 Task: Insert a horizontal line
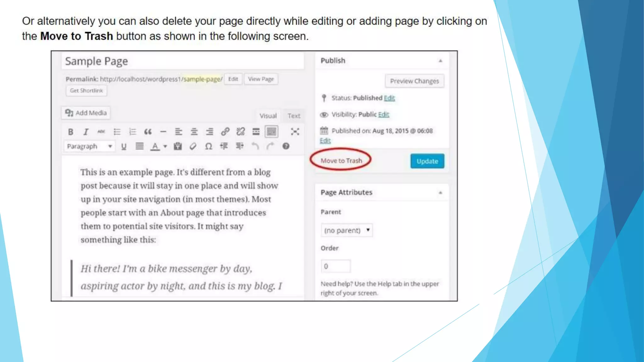(x=163, y=132)
